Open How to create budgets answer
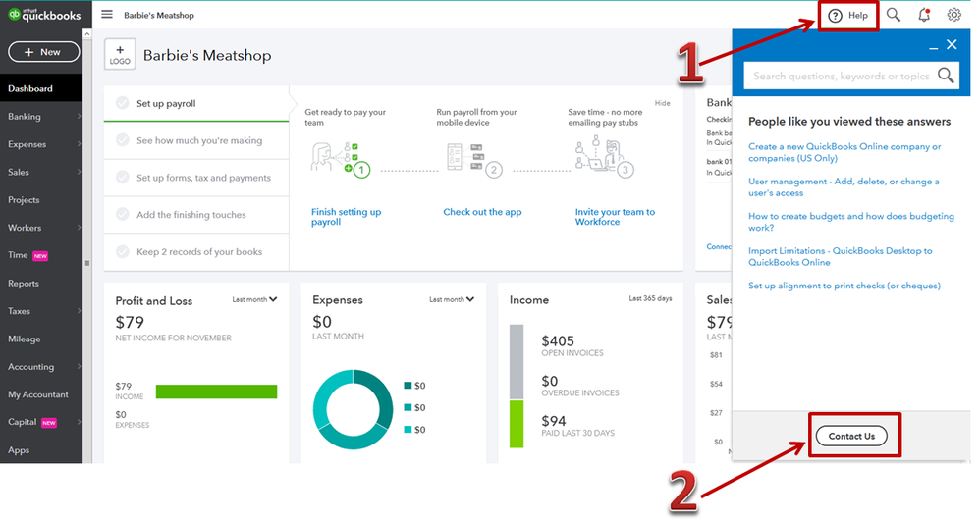 tap(851, 222)
